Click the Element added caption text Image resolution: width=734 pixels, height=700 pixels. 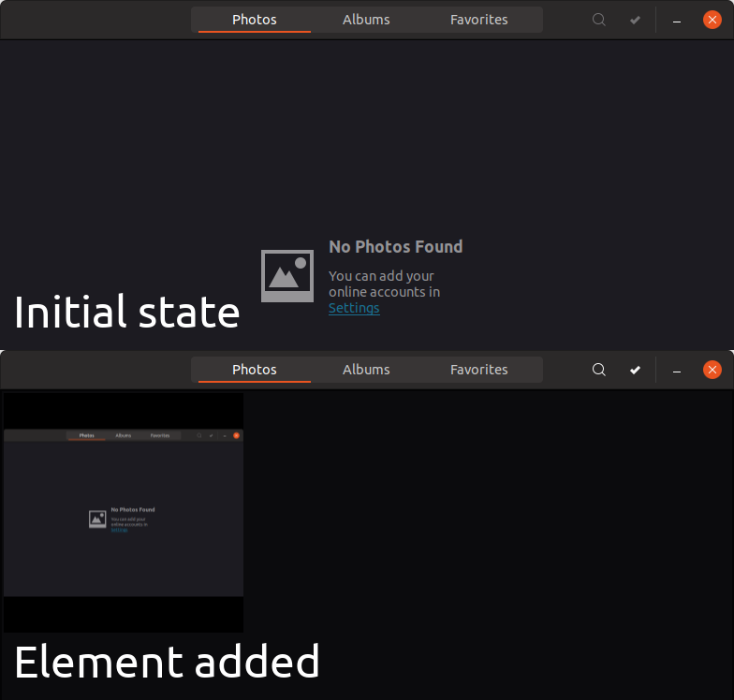[x=167, y=662]
